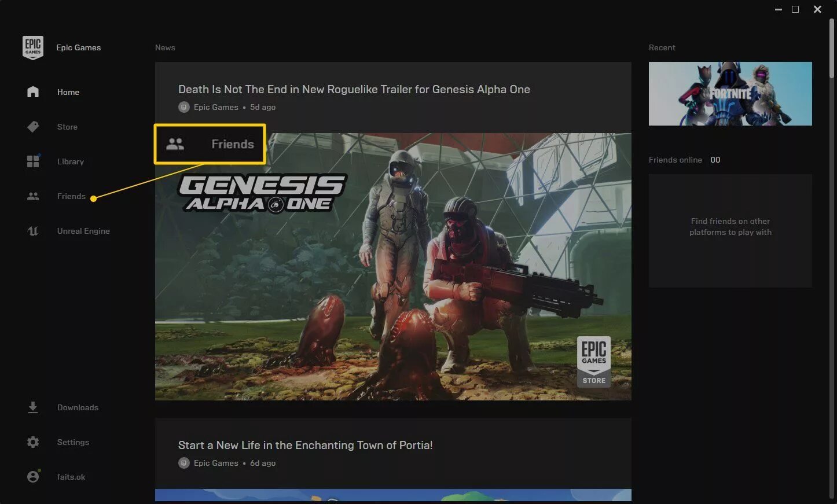Click the Settings gear icon
The height and width of the screenshot is (504, 837).
tap(33, 442)
